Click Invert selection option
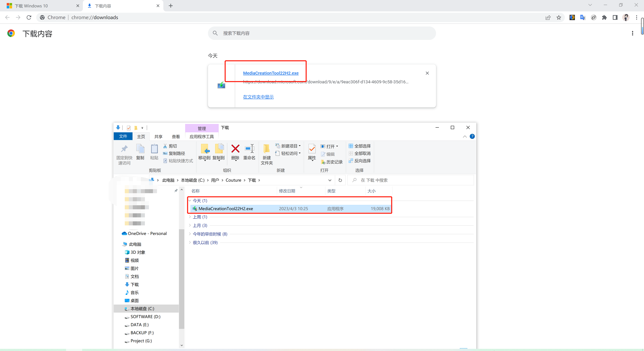Viewport: 644px width, 351px height. [360, 161]
